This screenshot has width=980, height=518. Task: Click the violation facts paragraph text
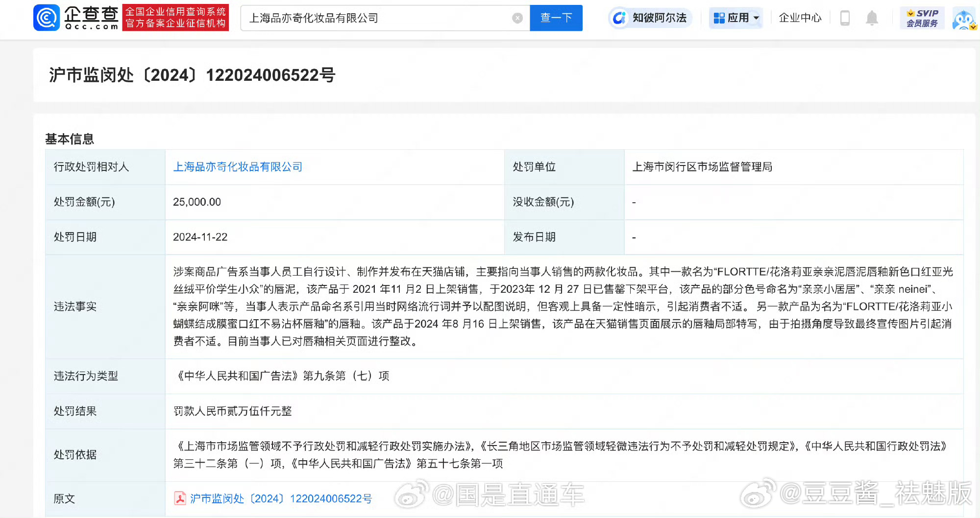[x=563, y=306]
